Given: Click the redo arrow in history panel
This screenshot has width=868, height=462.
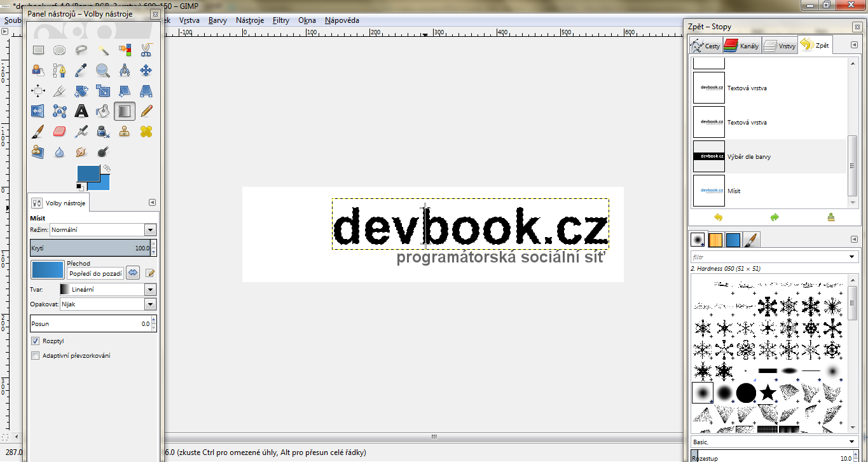Looking at the screenshot, I should click(775, 217).
